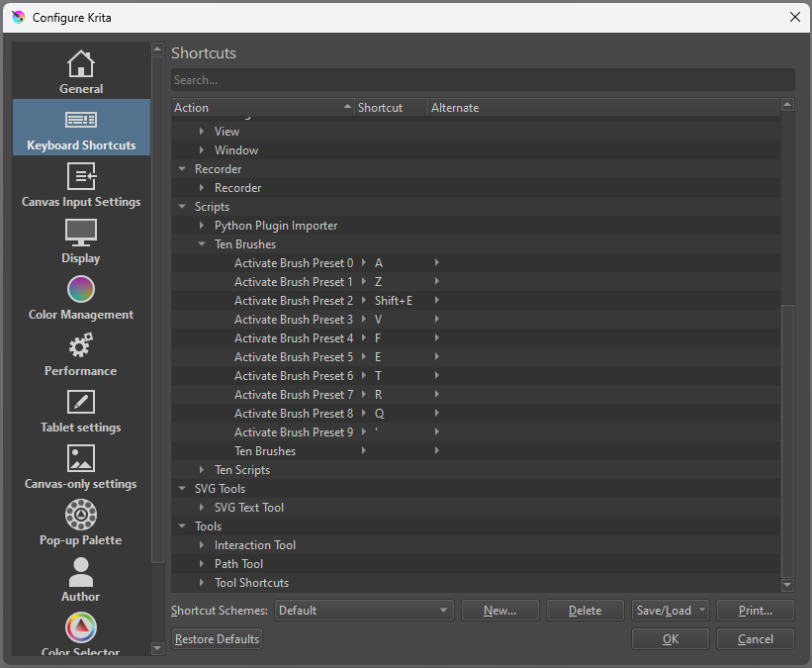
Task: Click the Cancel button
Action: [755, 639]
